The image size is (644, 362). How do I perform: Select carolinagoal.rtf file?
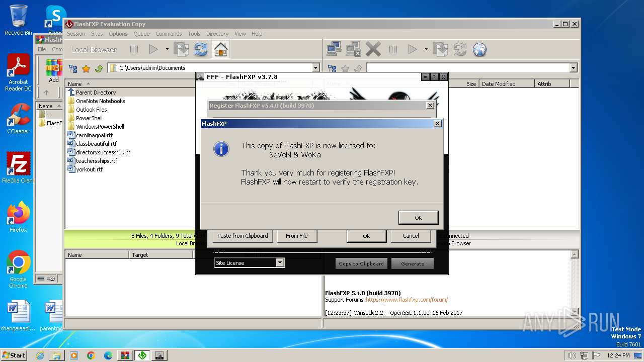(94, 135)
